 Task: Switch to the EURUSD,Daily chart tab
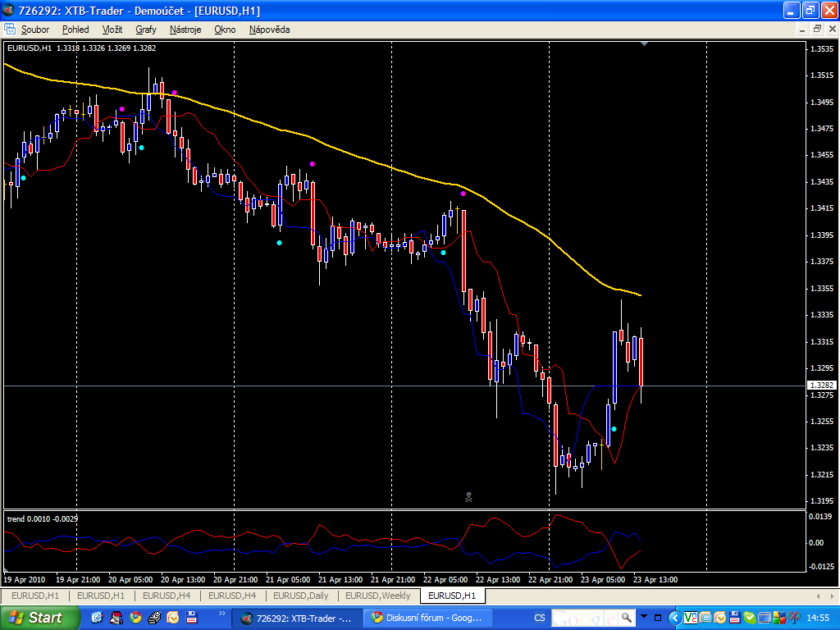tap(300, 596)
